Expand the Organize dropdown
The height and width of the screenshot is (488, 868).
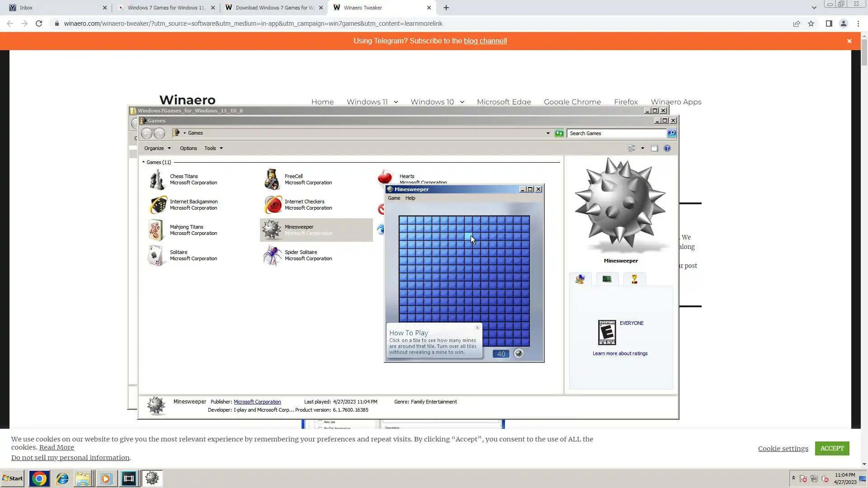157,148
